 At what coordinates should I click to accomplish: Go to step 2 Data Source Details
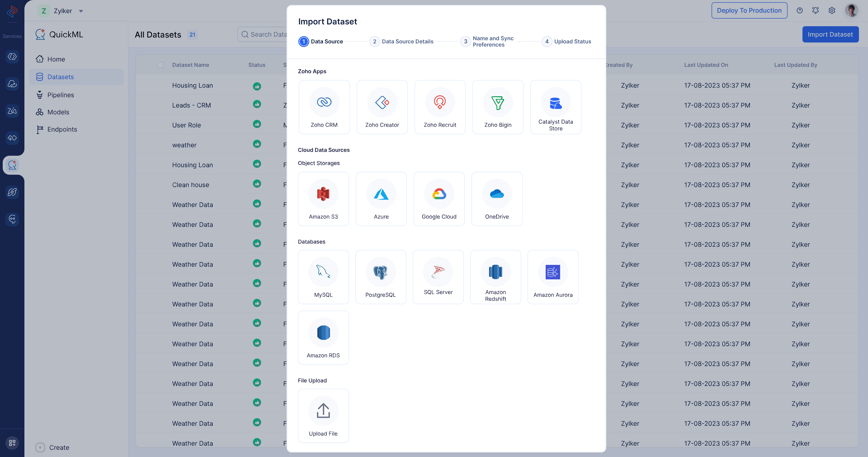point(401,41)
